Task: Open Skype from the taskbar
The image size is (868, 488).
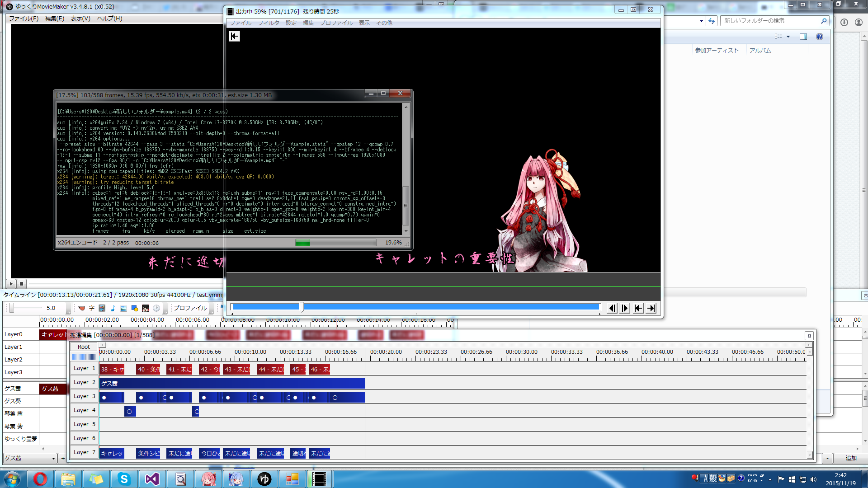Action: [x=124, y=479]
